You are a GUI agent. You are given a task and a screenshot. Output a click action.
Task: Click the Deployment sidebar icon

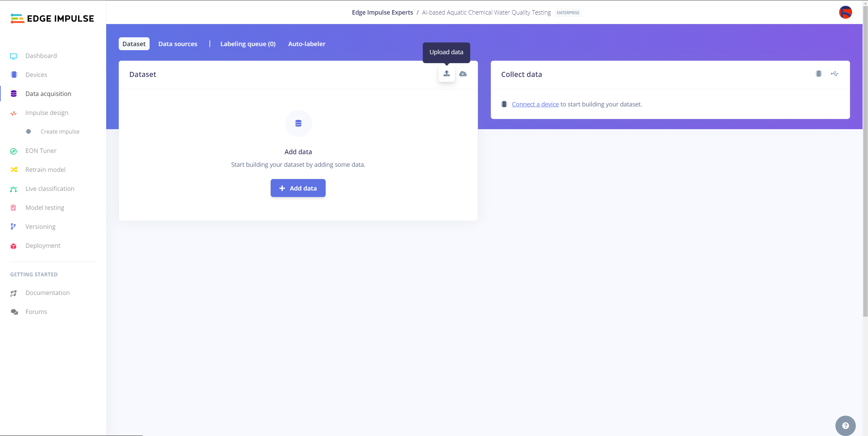[x=14, y=245]
